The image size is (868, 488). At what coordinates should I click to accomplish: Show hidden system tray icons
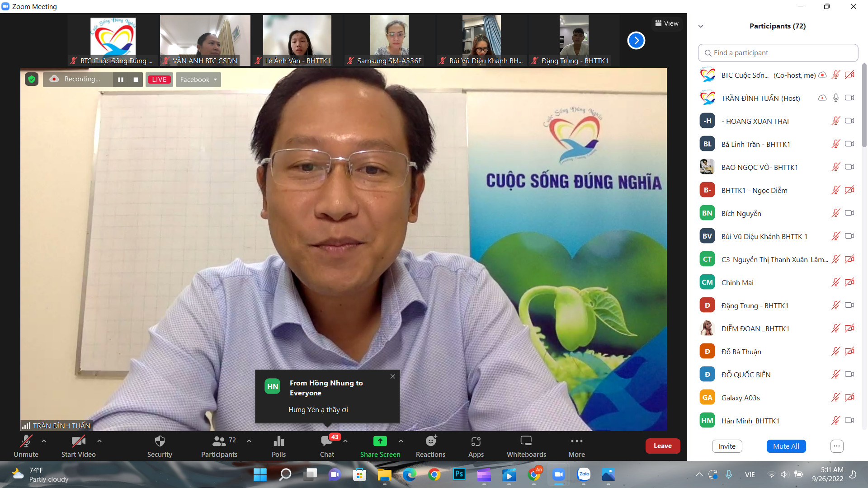(x=699, y=474)
